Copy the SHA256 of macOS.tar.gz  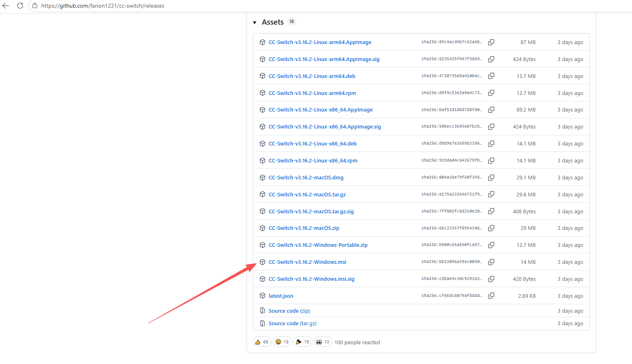point(491,194)
